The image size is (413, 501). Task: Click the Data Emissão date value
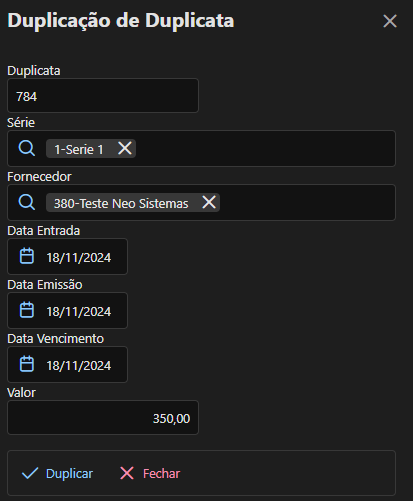(79, 312)
